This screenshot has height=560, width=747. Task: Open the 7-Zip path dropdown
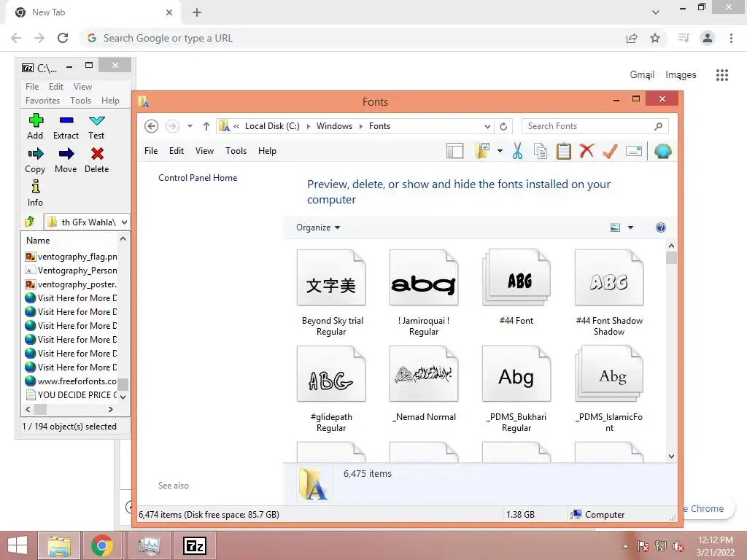124,222
